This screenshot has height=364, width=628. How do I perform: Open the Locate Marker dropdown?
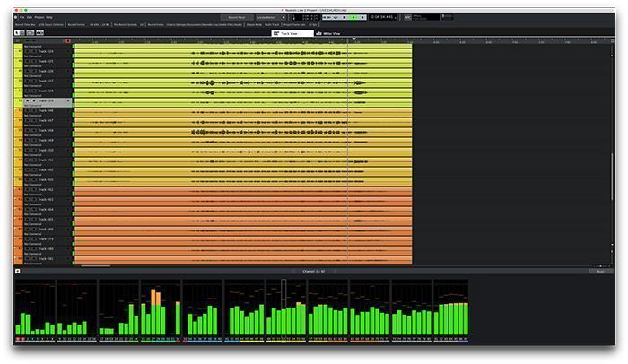click(x=271, y=17)
